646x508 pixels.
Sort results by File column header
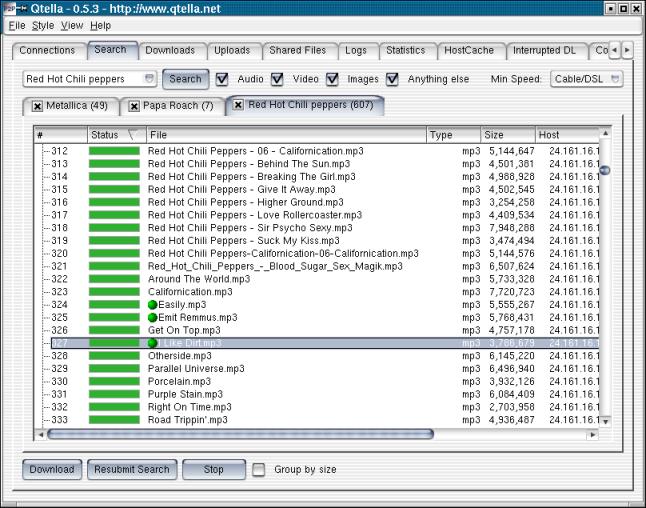[x=286, y=135]
